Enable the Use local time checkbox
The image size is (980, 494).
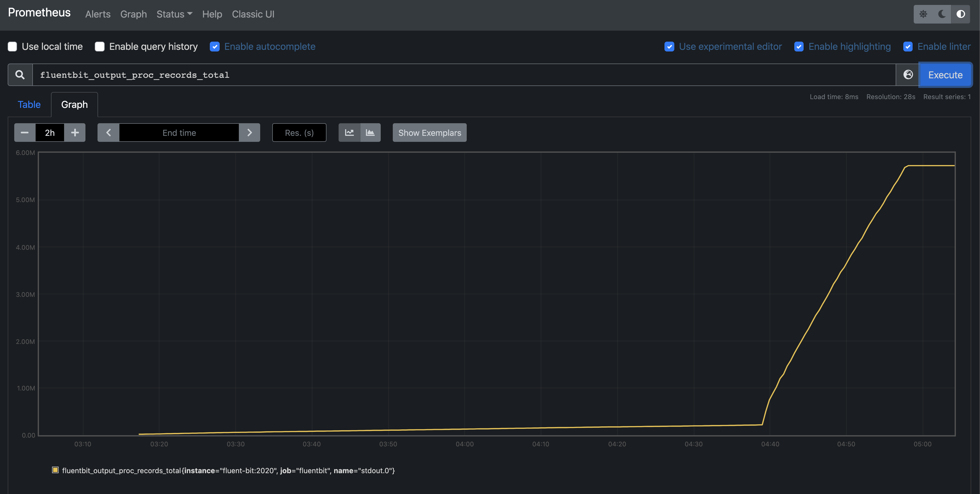click(x=12, y=46)
